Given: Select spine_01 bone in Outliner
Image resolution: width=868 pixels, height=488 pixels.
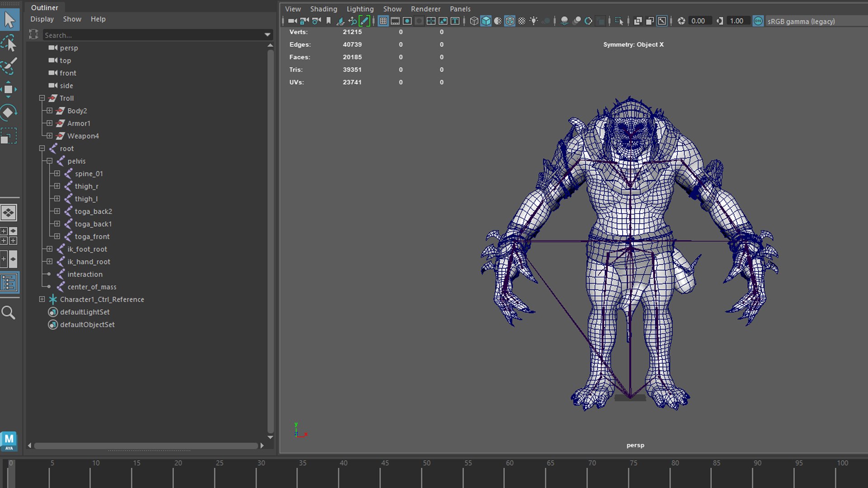Looking at the screenshot, I should click(89, 174).
